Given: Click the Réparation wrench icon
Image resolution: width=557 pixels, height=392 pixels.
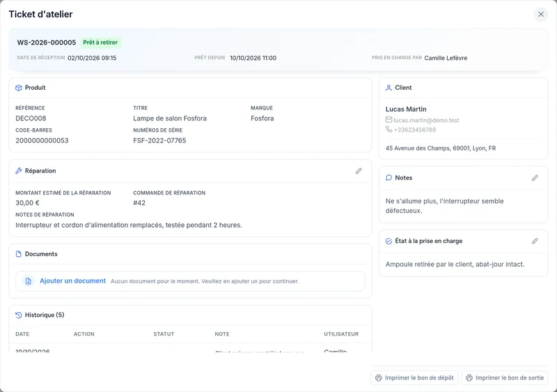Looking at the screenshot, I should pyautogui.click(x=19, y=171).
